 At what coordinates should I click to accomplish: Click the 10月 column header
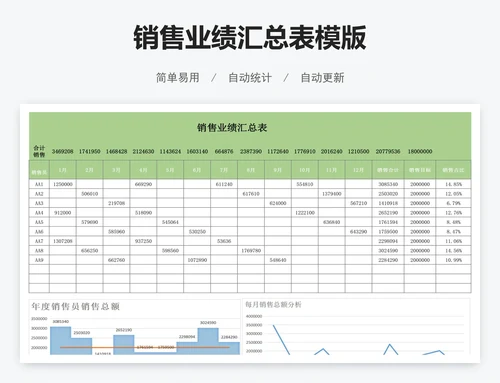pyautogui.click(x=305, y=170)
